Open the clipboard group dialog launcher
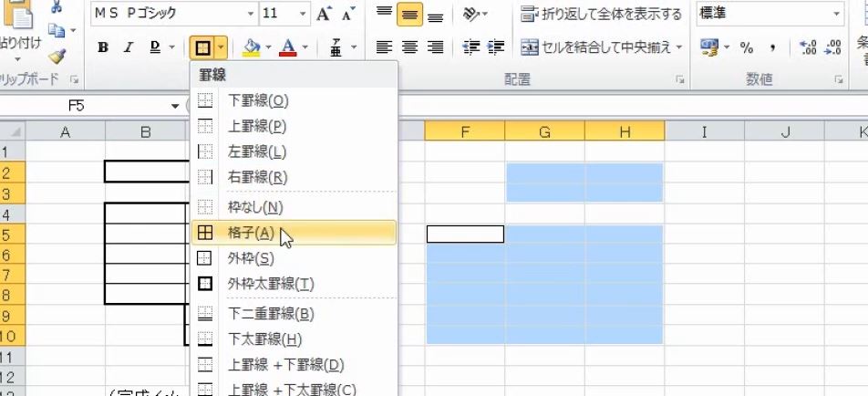Viewport: 868px width, 396px height. pyautogui.click(x=74, y=79)
